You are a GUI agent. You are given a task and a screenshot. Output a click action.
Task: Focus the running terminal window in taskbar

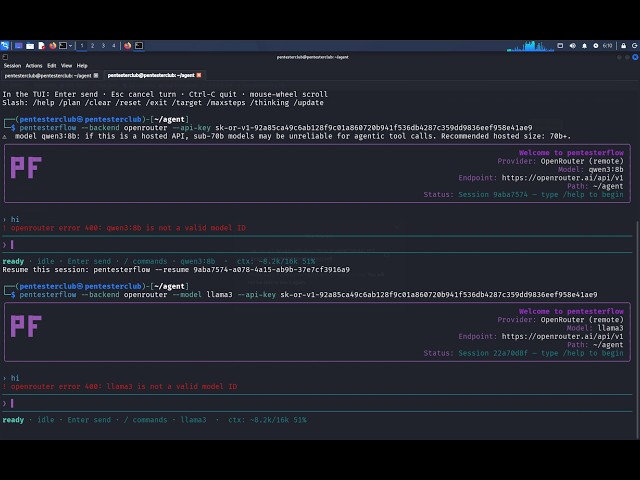(x=139, y=46)
